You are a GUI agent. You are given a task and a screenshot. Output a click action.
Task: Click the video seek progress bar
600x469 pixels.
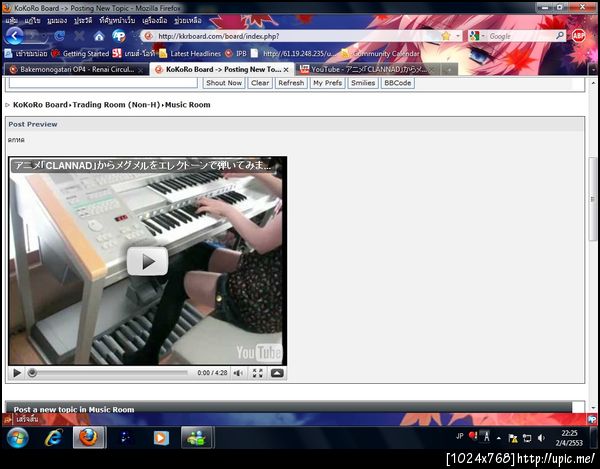(109, 373)
